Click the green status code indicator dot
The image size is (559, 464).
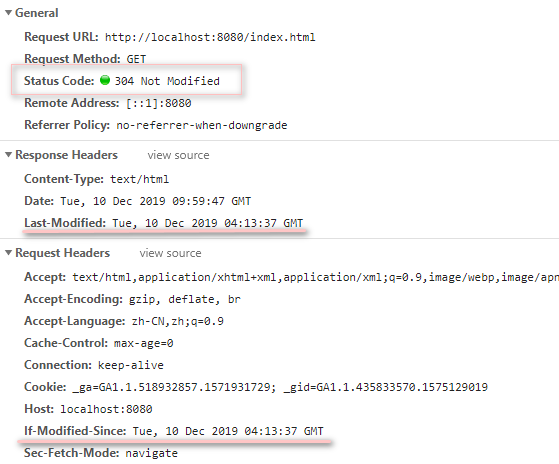click(x=105, y=80)
